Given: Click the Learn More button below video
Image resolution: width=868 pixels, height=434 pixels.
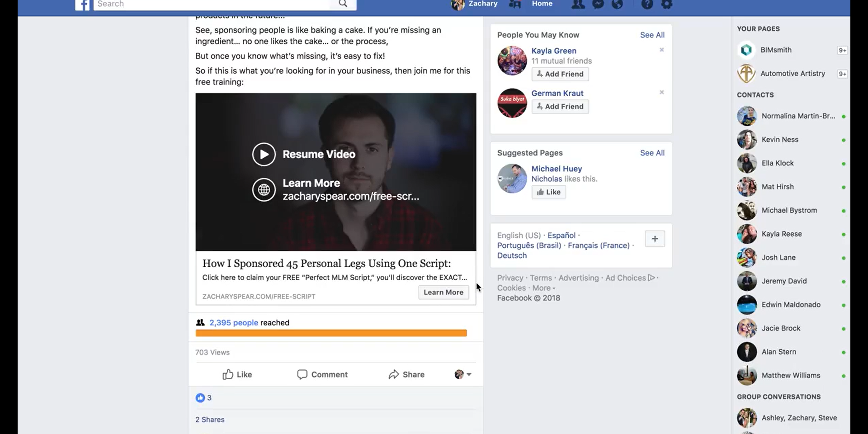Looking at the screenshot, I should 443,292.
